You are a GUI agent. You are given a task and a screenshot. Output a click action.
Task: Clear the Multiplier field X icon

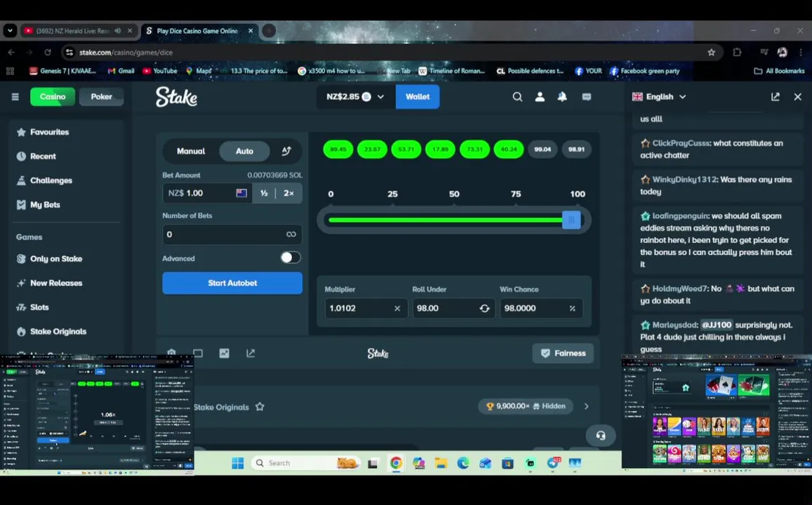pos(397,309)
